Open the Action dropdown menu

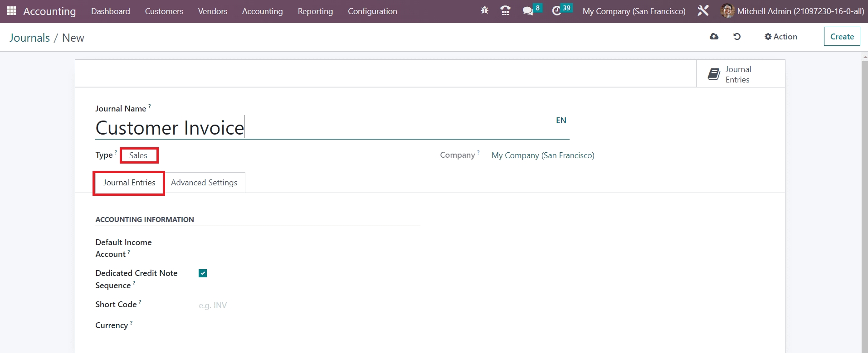[x=780, y=37]
